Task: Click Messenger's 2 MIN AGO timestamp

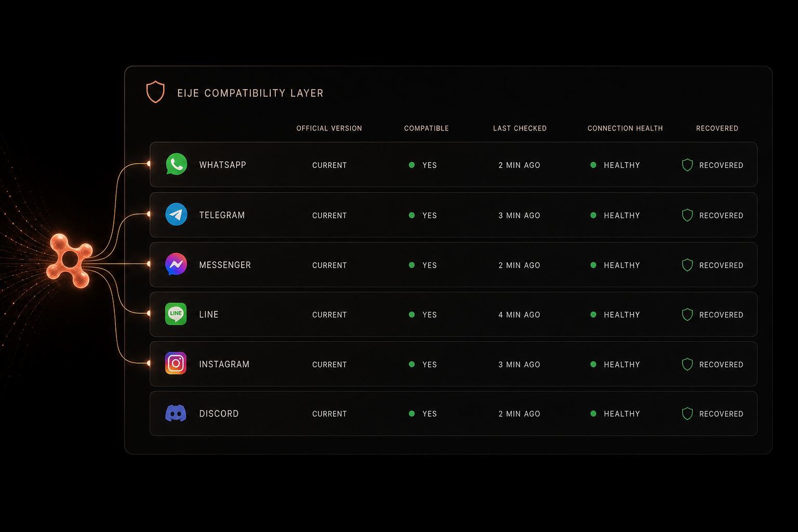Action: pyautogui.click(x=520, y=265)
